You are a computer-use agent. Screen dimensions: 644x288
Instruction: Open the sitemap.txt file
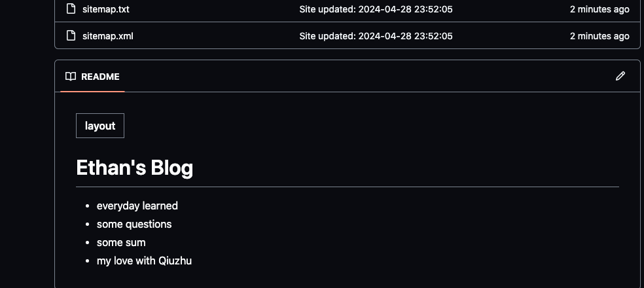click(x=106, y=9)
